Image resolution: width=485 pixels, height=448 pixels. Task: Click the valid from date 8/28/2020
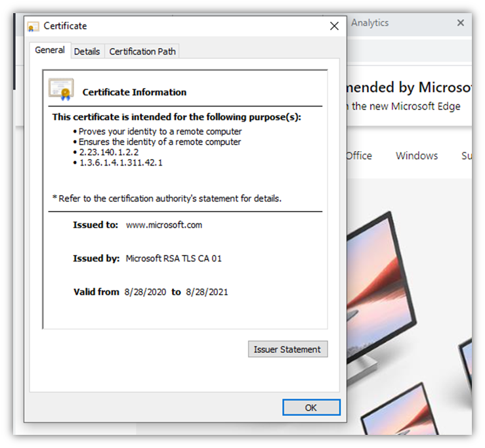[145, 292]
